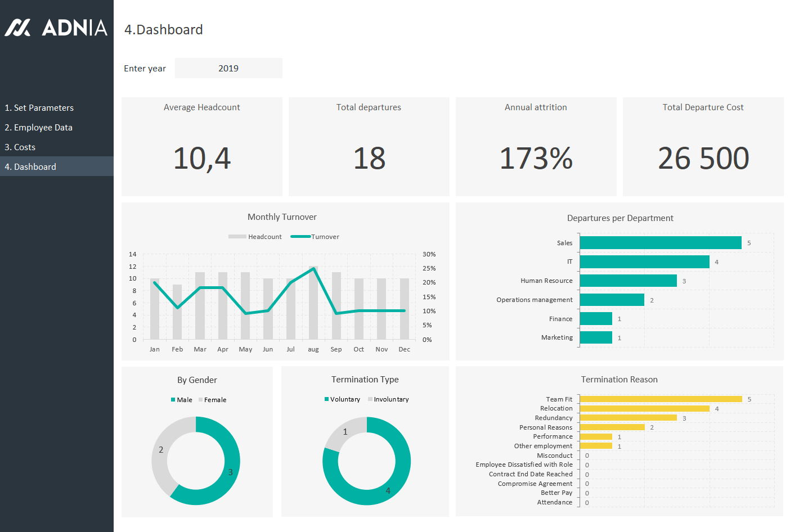Select the Team Fit yellow bar
This screenshot has width=799, height=532.
[x=660, y=399]
